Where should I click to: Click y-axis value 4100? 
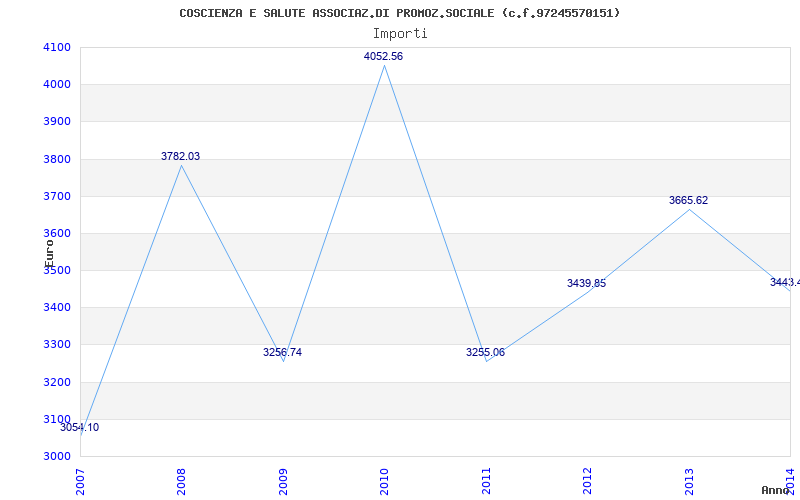point(58,47)
